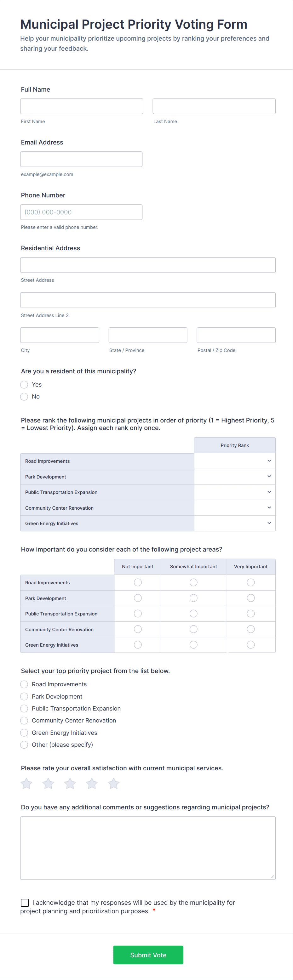Screen dimensions: 293x980
Task: Click the Phone Number field
Action: coord(81,212)
